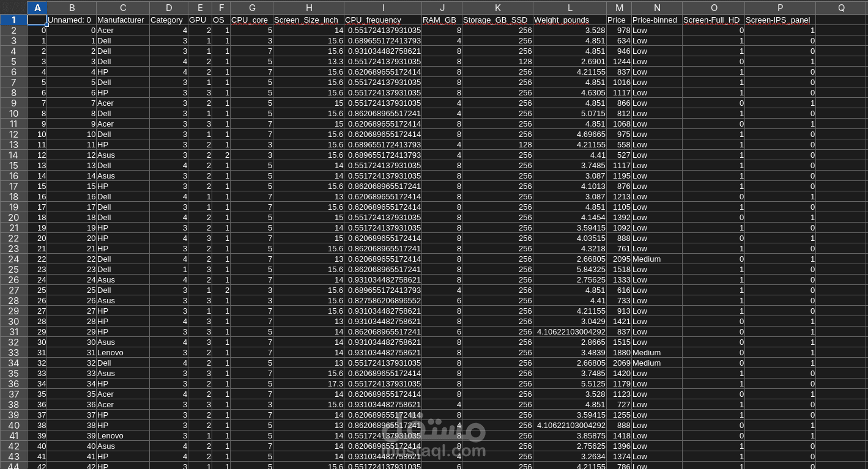This screenshot has height=469, width=868.
Task: Select column C header
Action: pyautogui.click(x=123, y=7)
